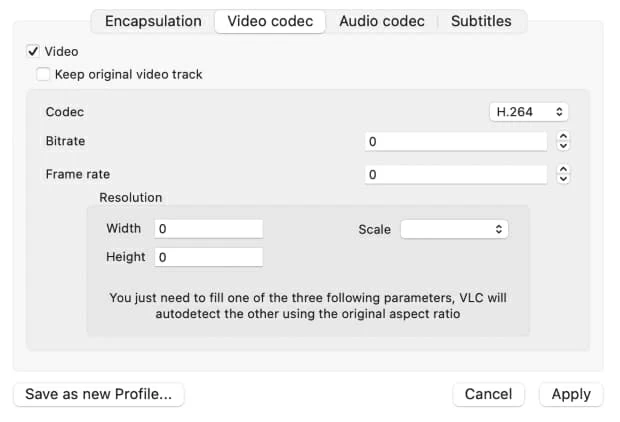Click the Cancel button
The width and height of the screenshot is (620, 422).
pyautogui.click(x=488, y=394)
